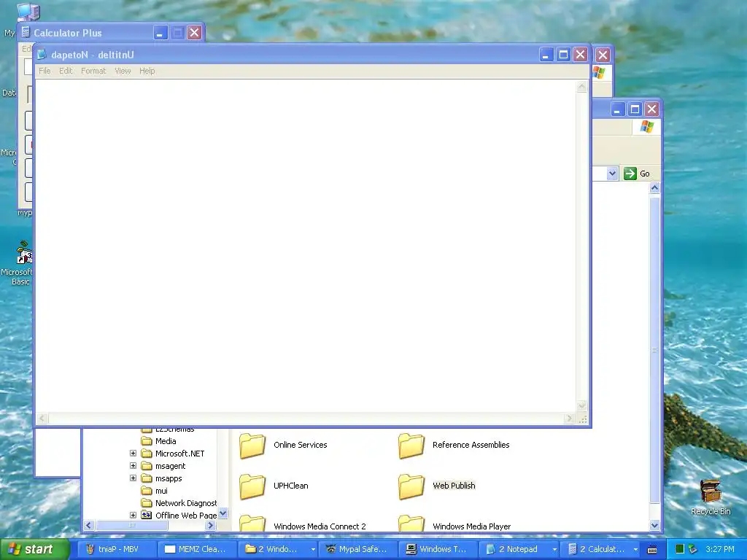Select the Web Publish folder icon
Image resolution: width=747 pixels, height=560 pixels.
tap(411, 486)
